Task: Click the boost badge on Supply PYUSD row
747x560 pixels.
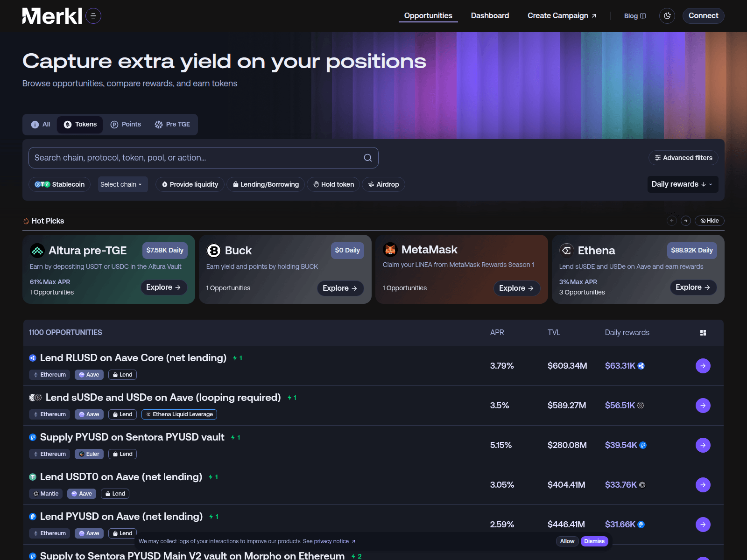Action: (236, 438)
